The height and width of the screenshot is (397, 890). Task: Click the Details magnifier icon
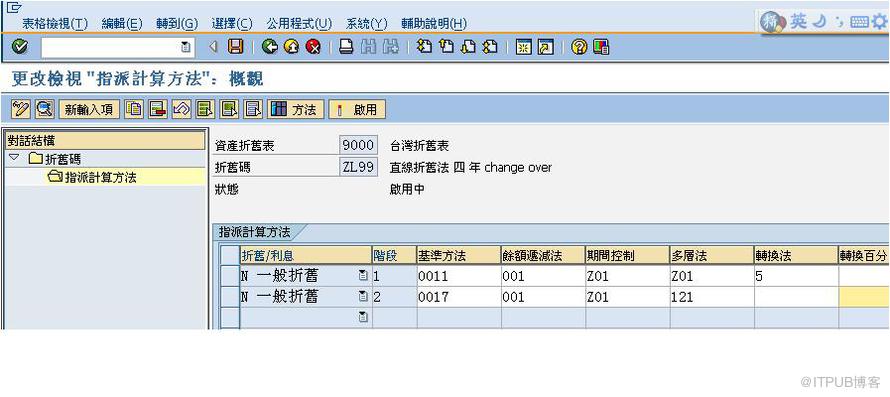click(x=45, y=109)
